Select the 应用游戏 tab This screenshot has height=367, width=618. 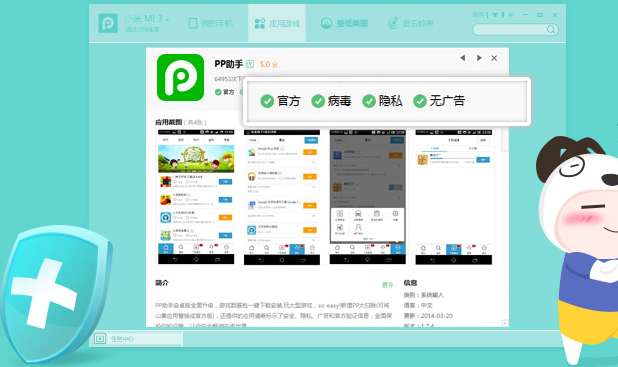pos(277,23)
